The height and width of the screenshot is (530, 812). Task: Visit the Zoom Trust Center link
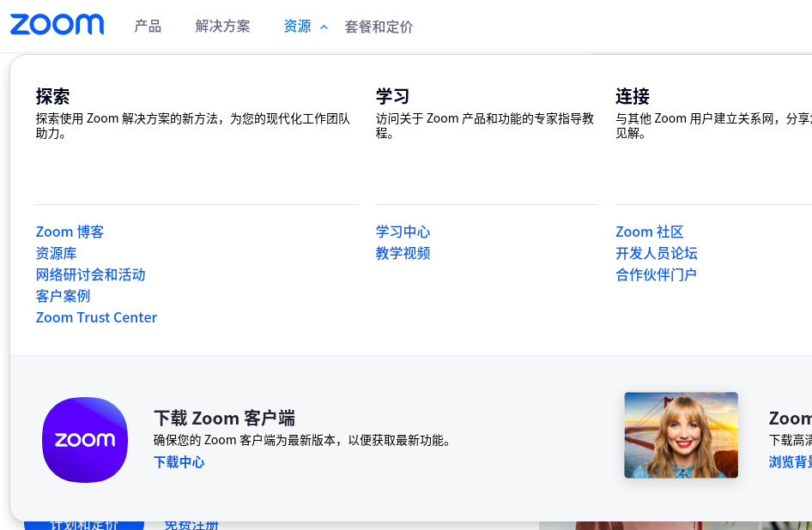(x=96, y=317)
